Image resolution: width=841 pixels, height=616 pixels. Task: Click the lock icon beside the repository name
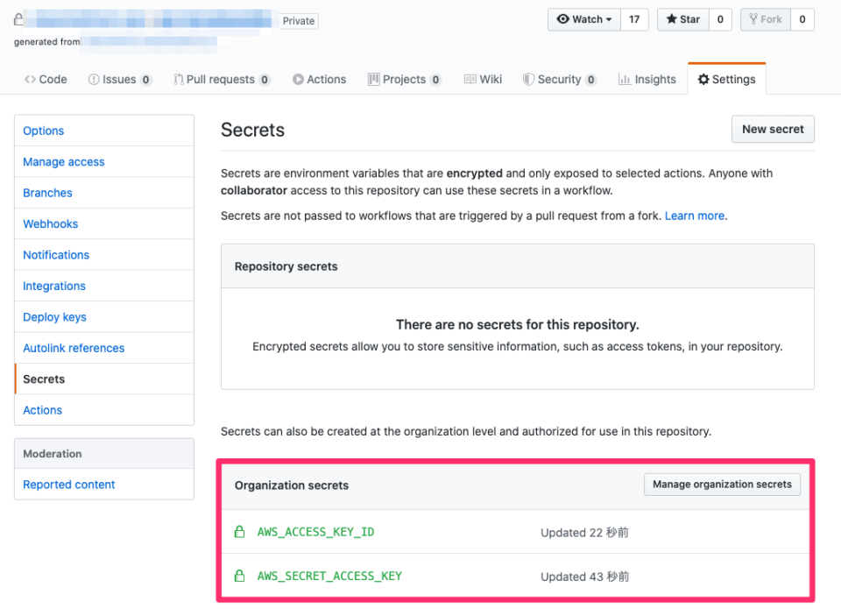18,20
